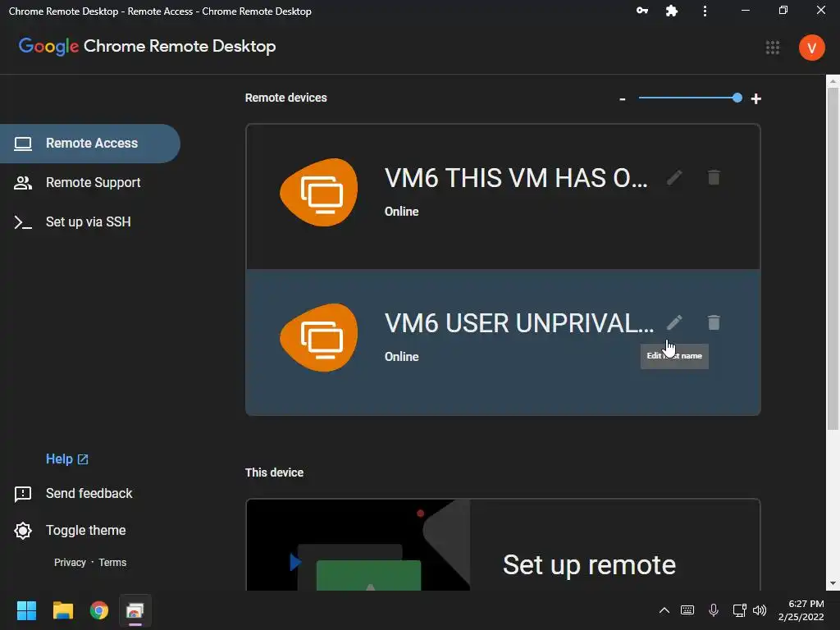Viewport: 840px width, 630px height.
Task: Select the Remote Access tab
Action: (x=90, y=143)
